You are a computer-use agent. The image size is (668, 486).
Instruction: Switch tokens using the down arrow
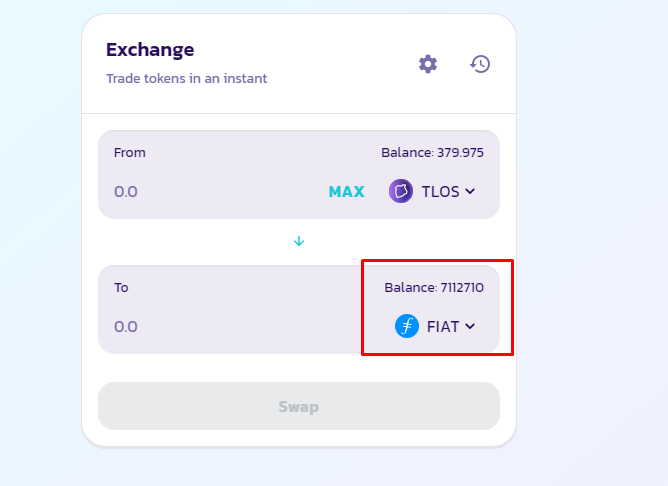tap(299, 241)
